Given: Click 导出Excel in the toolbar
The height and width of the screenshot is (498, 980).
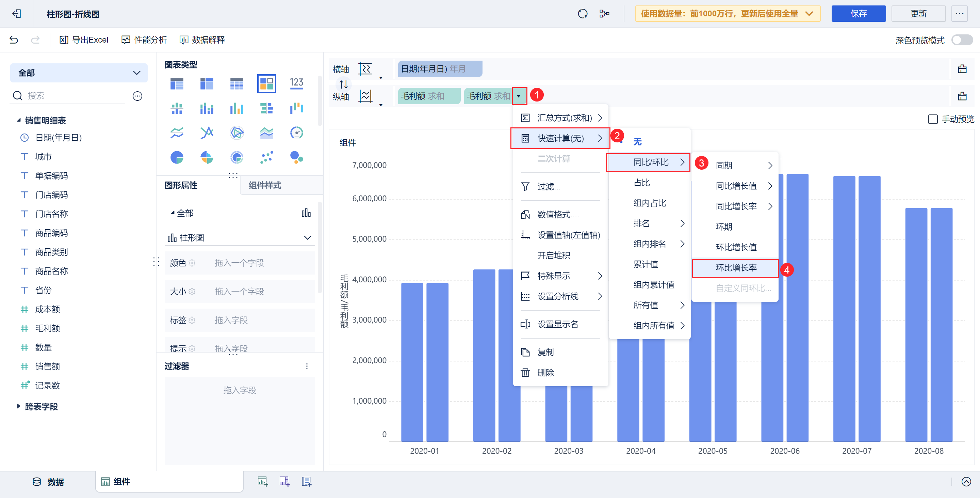Looking at the screenshot, I should click(84, 40).
